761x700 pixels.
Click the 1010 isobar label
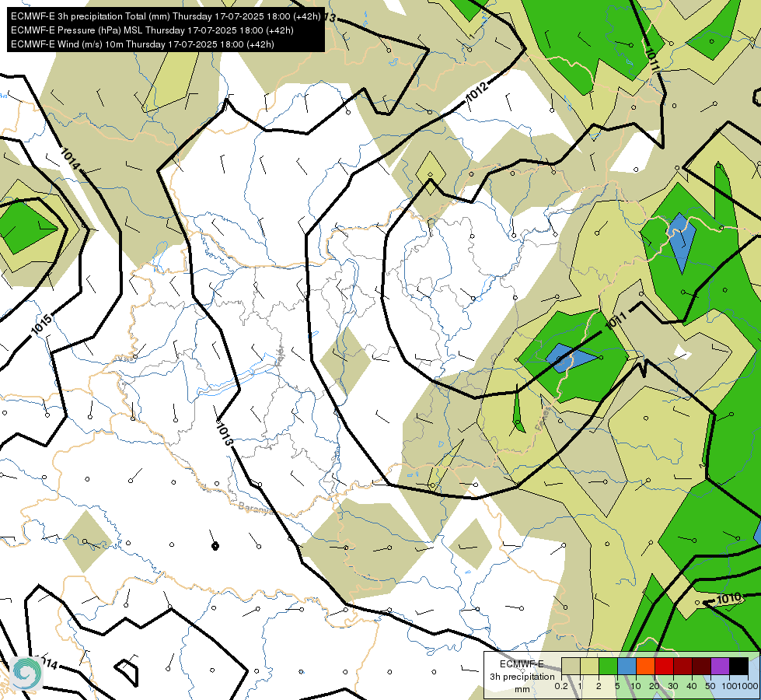coord(729,598)
